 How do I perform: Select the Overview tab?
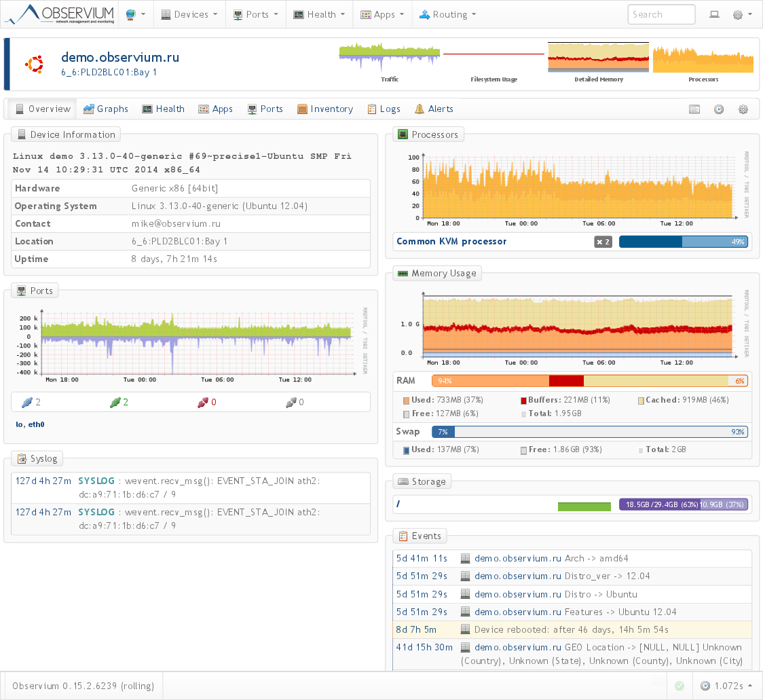pos(43,109)
